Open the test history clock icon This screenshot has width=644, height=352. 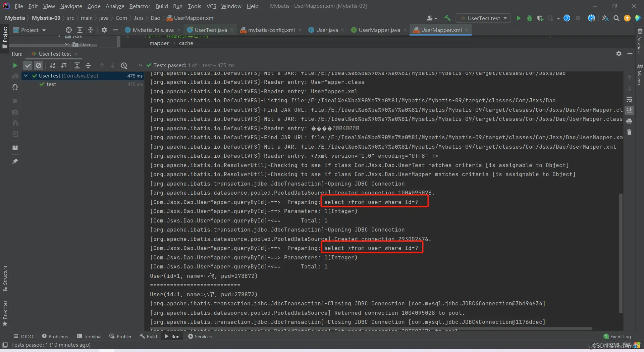pos(124,65)
